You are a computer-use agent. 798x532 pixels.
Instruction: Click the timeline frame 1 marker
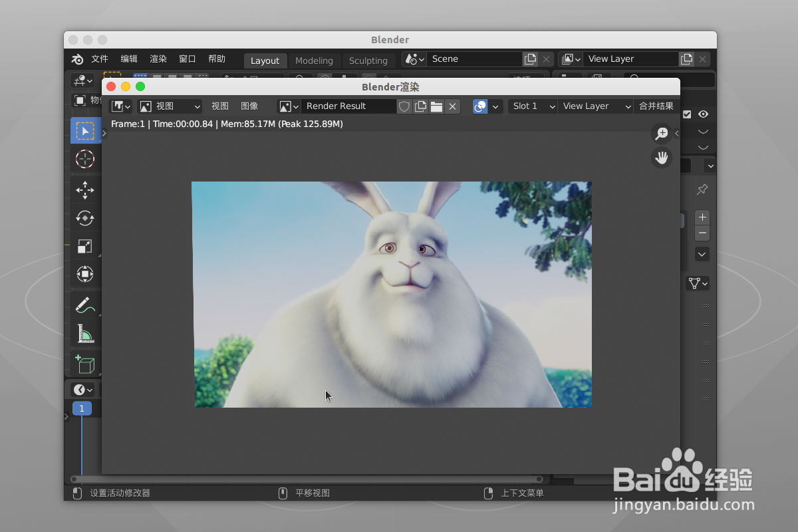[x=82, y=408]
